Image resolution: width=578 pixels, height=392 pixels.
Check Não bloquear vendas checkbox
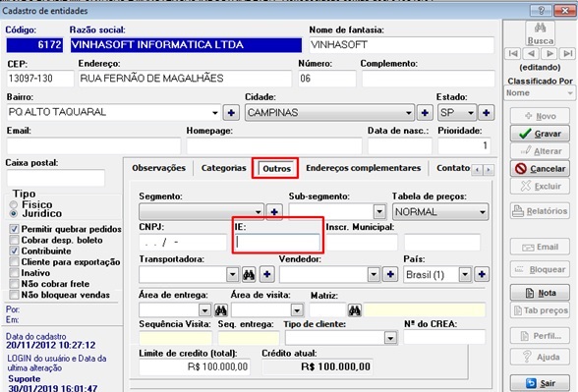pyautogui.click(x=14, y=295)
